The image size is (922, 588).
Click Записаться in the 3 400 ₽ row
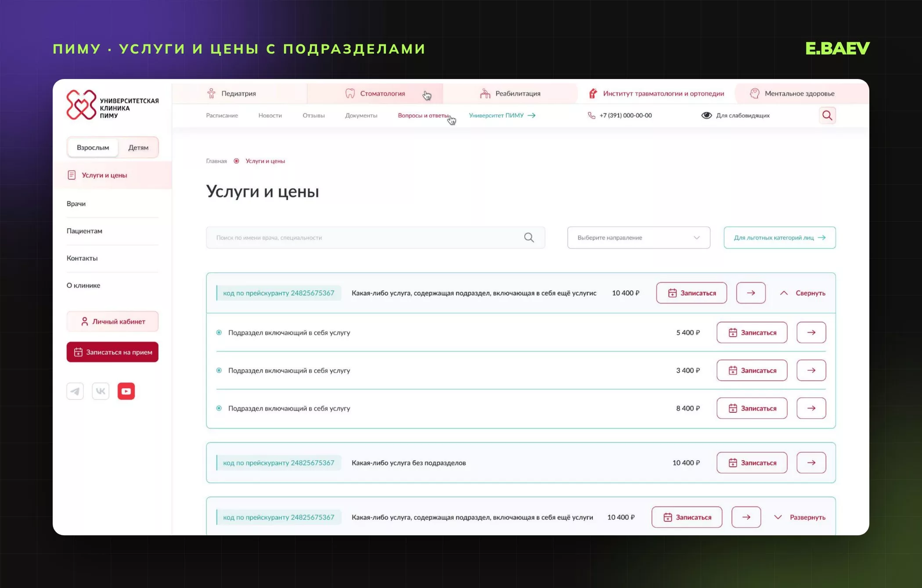click(x=752, y=370)
